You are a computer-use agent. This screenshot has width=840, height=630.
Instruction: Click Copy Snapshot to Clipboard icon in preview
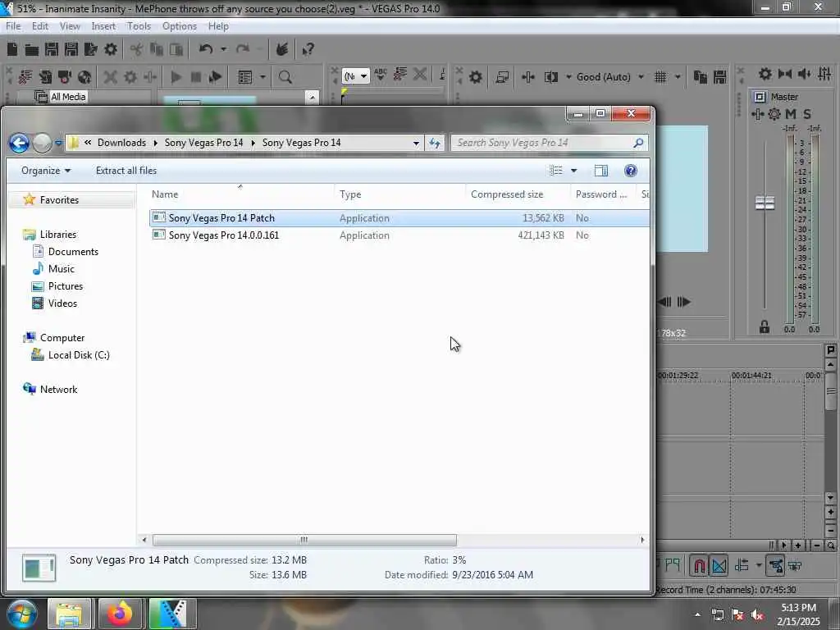tap(701, 76)
